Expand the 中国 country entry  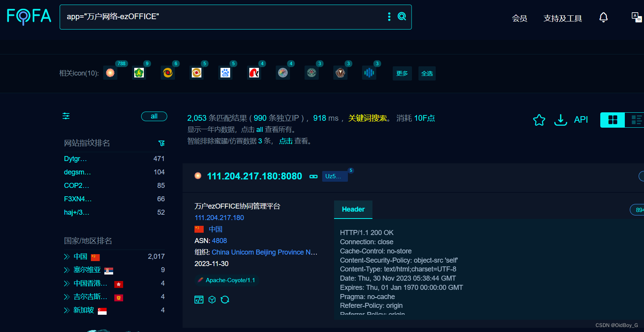(x=67, y=256)
